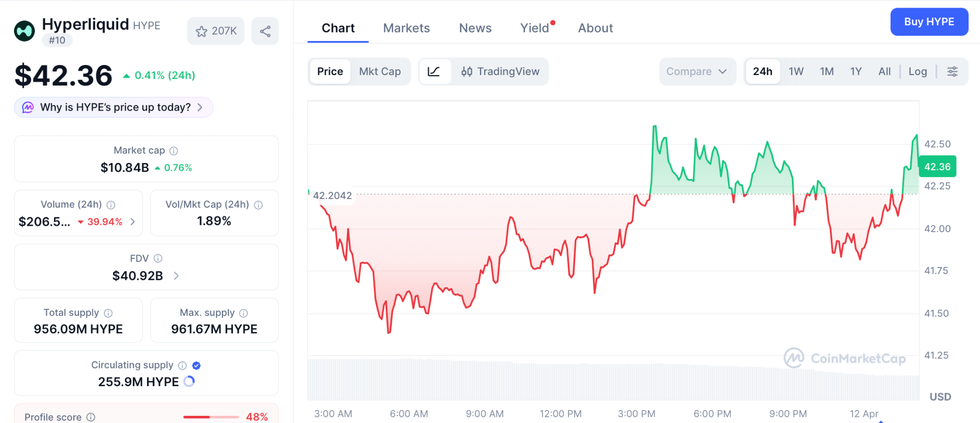Click the share icon button
The height and width of the screenshot is (423, 980).
[x=265, y=32]
